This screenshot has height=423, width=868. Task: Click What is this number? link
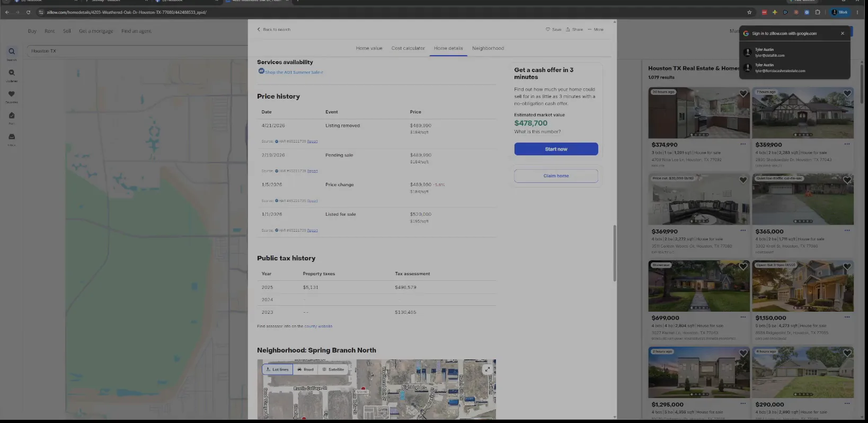(537, 131)
